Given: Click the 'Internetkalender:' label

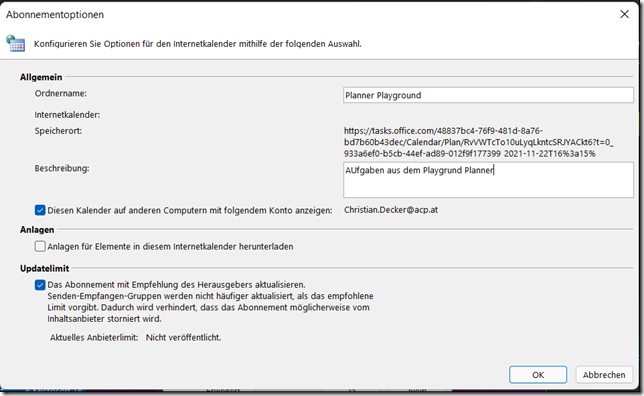Looking at the screenshot, I should pos(67,115).
